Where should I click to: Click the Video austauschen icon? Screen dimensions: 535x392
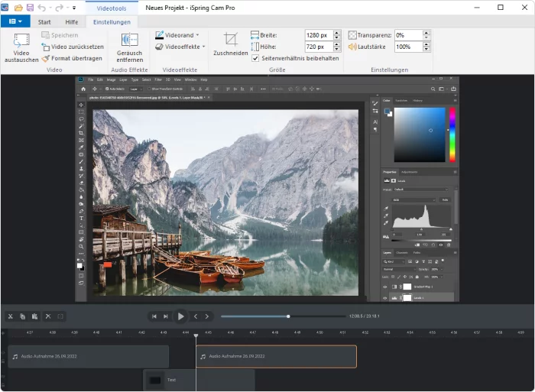[21, 40]
